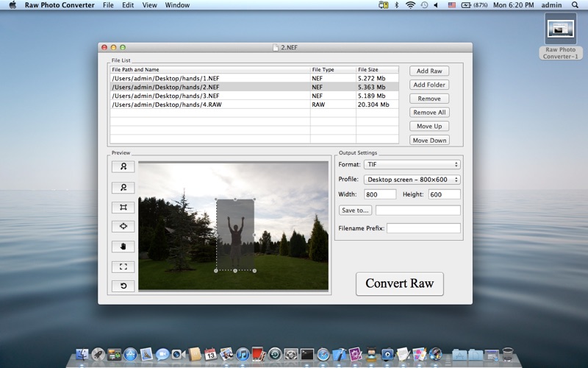The width and height of the screenshot is (588, 368).
Task: Click the Remove button
Action: pos(429,99)
